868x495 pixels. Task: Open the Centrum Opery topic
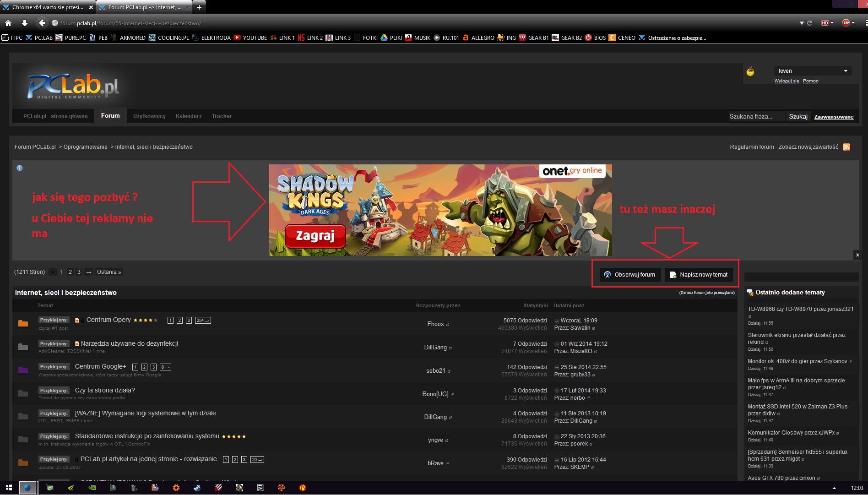pos(108,320)
